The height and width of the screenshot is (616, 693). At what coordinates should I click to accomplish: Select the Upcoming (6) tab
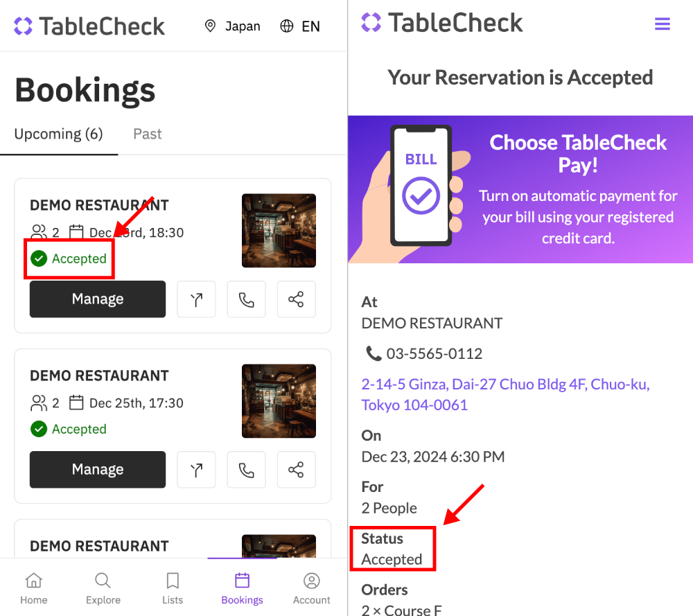click(58, 134)
